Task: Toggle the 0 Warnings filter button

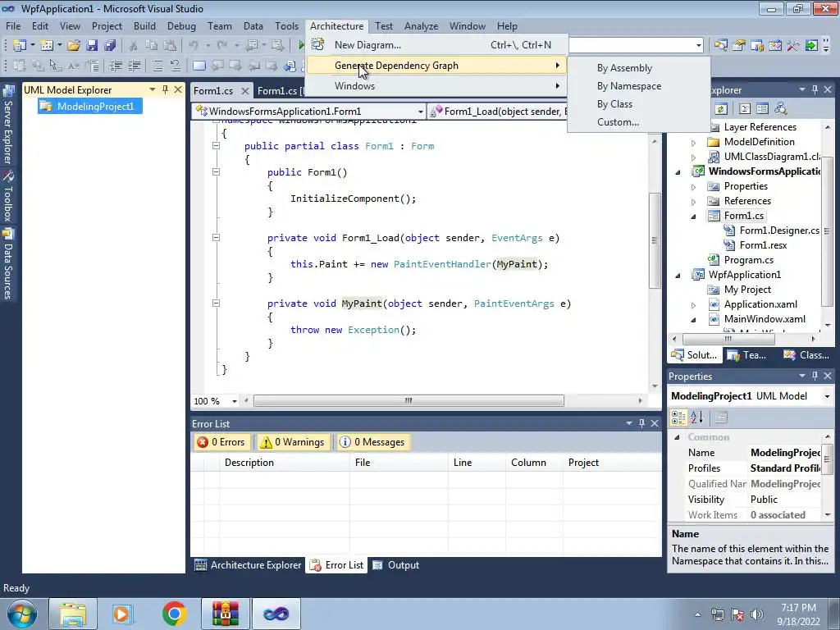Action: coord(292,442)
